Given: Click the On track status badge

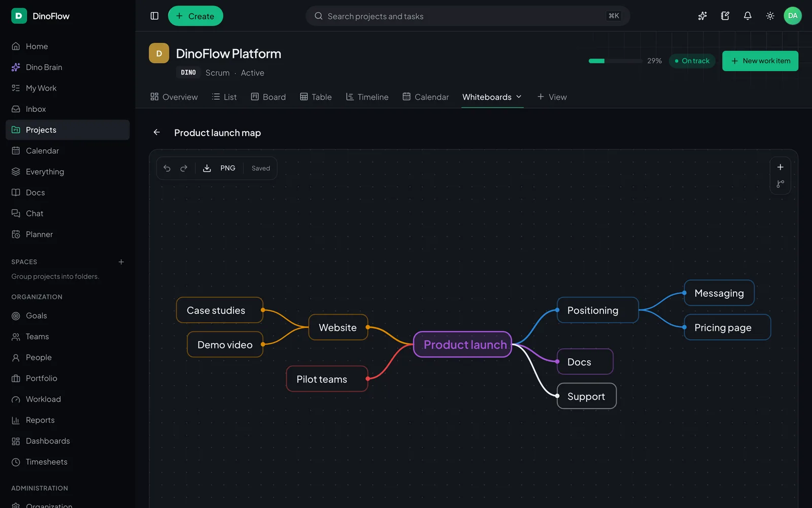Looking at the screenshot, I should 692,61.
